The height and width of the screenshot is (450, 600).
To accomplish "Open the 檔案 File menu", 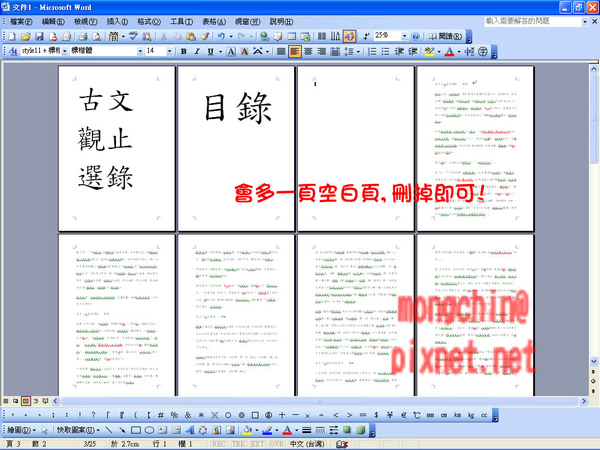I will (21, 21).
